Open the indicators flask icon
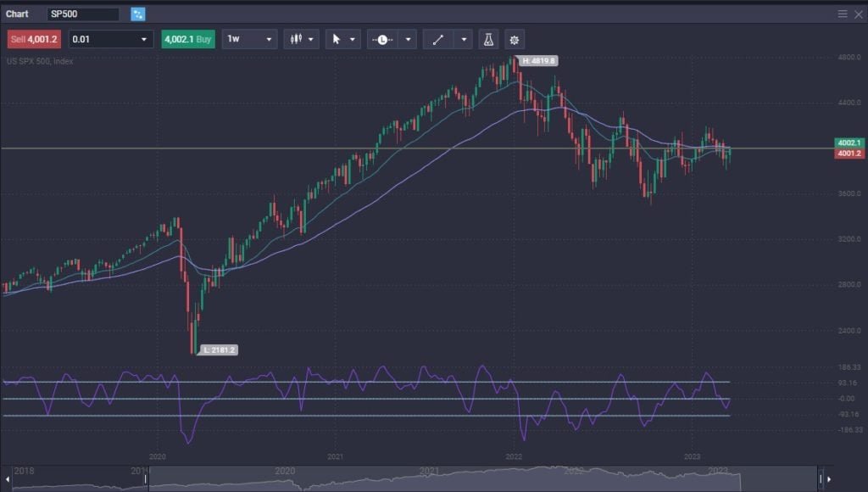Viewport: 868px width, 492px height. [x=487, y=38]
